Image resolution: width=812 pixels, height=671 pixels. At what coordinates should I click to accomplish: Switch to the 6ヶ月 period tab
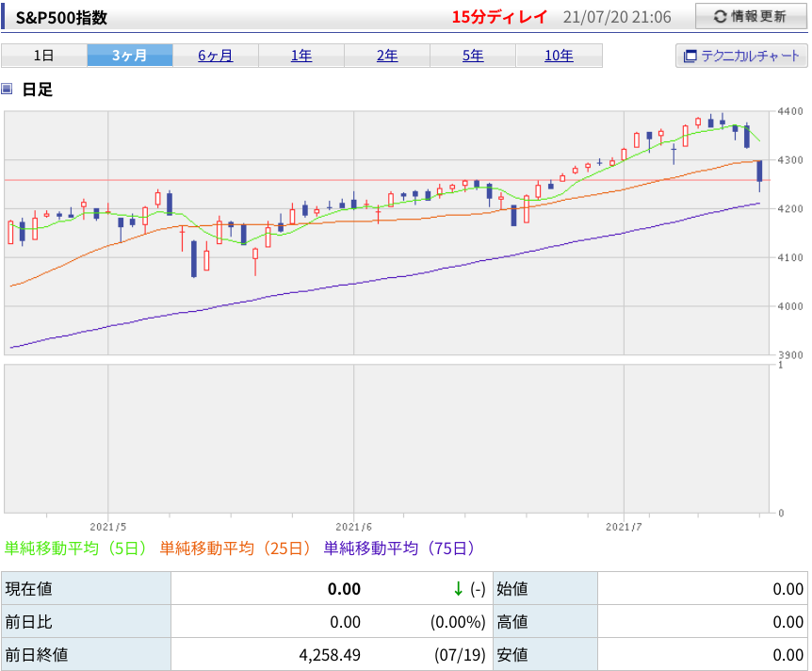[216, 56]
